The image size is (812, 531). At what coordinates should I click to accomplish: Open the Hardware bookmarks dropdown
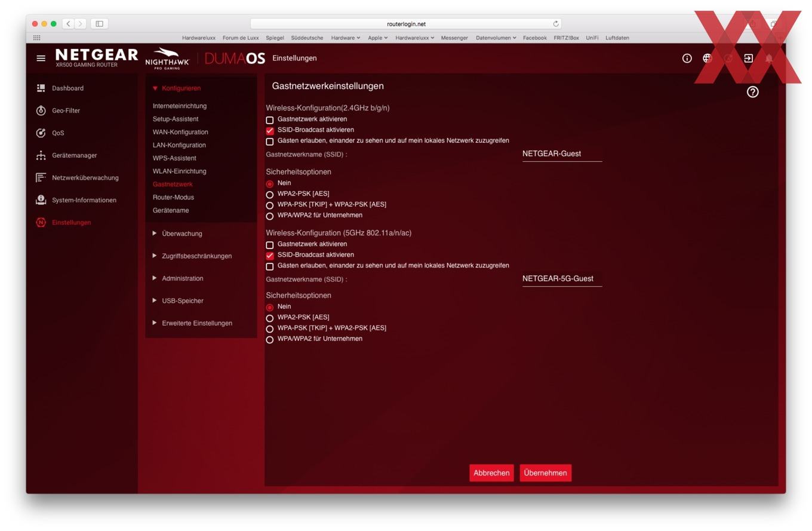coord(346,38)
